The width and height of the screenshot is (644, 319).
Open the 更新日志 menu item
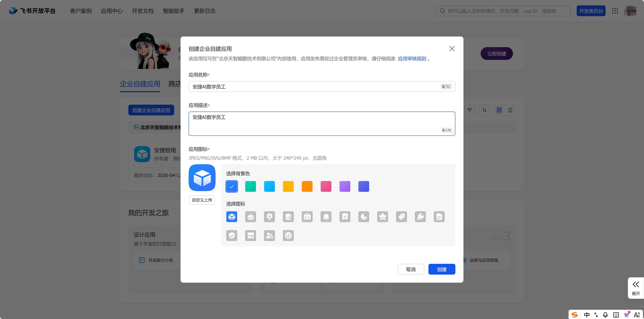tap(205, 11)
